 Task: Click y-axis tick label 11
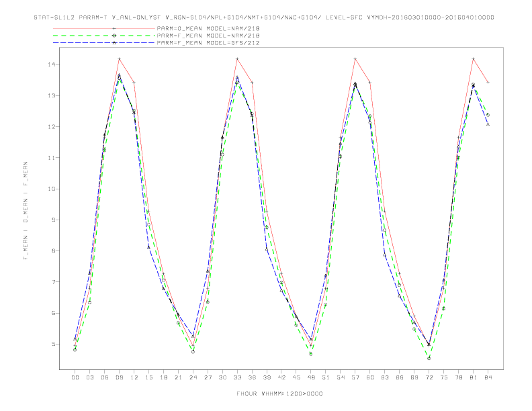click(x=52, y=158)
